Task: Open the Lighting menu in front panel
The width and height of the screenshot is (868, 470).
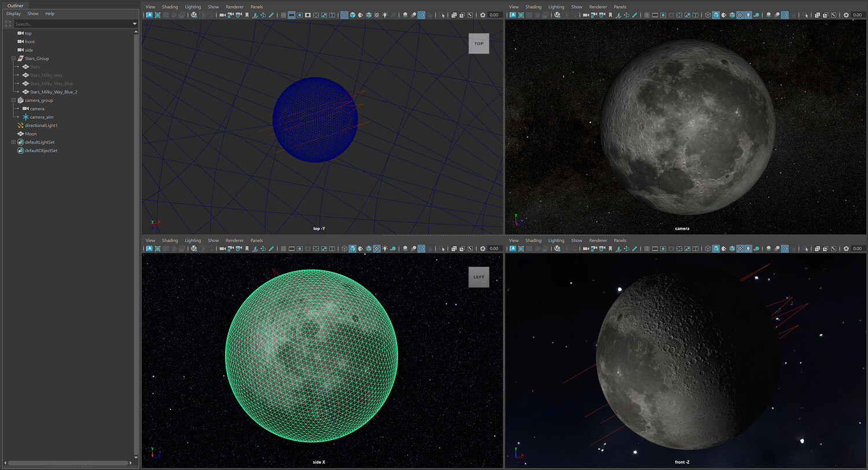Action: (556, 240)
